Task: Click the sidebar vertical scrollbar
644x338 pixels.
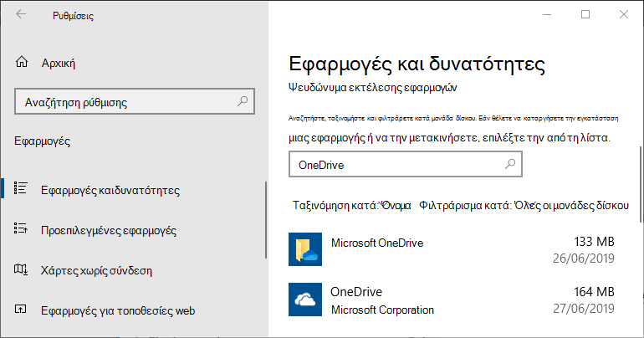Action: [x=266, y=220]
